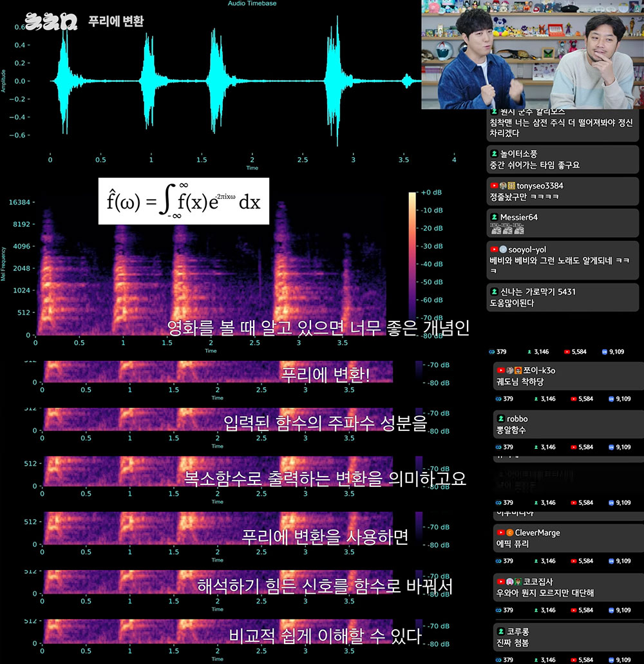
Task: Open CleverMarge's orange avatar icon
Action: pyautogui.click(x=509, y=533)
